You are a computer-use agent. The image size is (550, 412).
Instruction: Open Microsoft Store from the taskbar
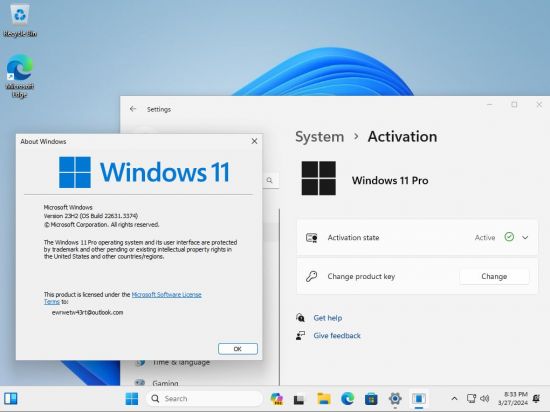pos(371,399)
